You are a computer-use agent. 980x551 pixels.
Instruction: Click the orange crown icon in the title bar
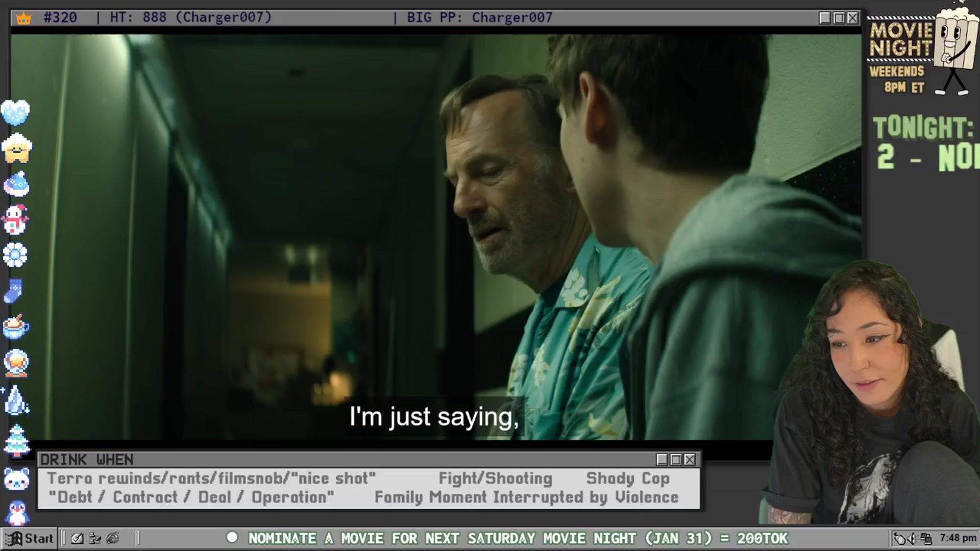(24, 18)
